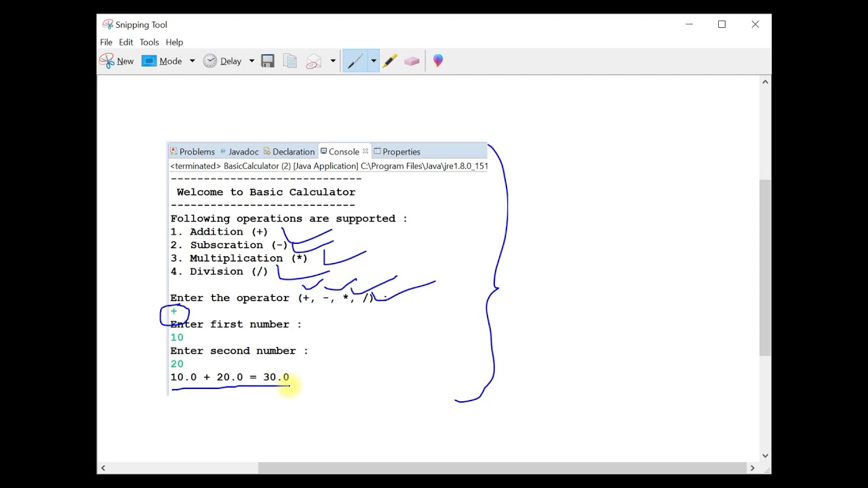Click 'Properties' tab label in captured image
868x488 pixels.
(401, 152)
